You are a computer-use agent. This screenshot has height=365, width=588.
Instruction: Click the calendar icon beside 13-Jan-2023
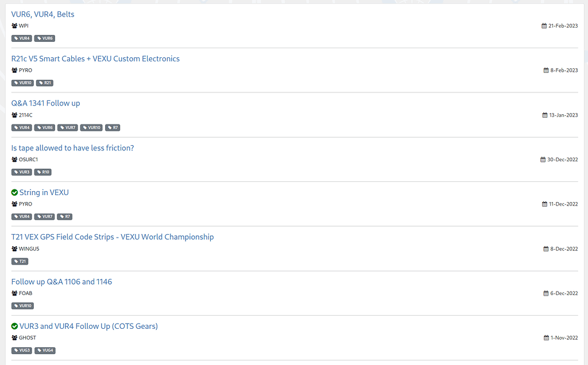[545, 115]
